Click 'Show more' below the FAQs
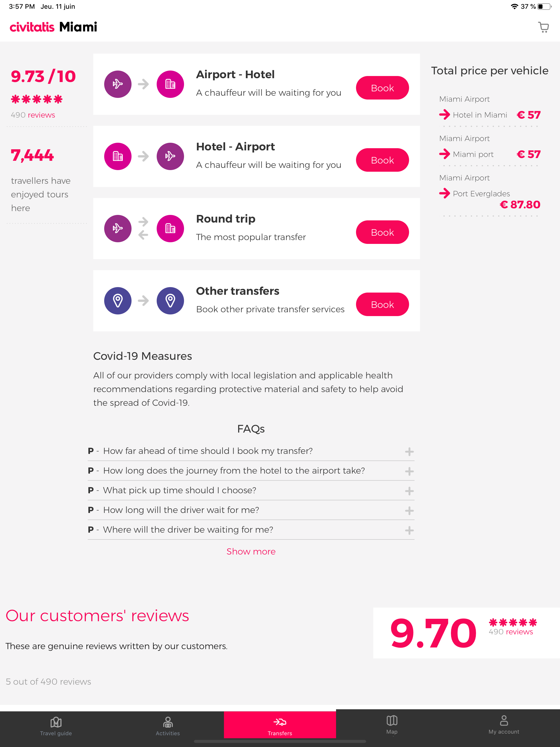This screenshot has width=560, height=747. click(251, 551)
